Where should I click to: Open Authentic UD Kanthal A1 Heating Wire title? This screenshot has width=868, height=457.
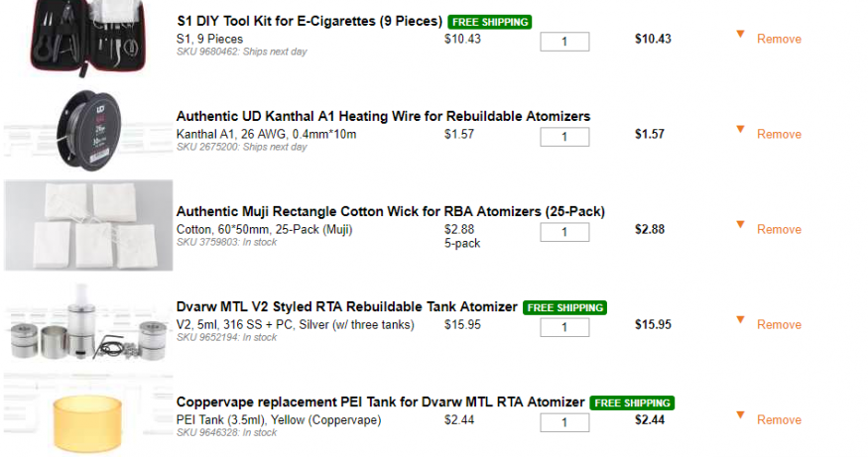pyautogui.click(x=383, y=116)
